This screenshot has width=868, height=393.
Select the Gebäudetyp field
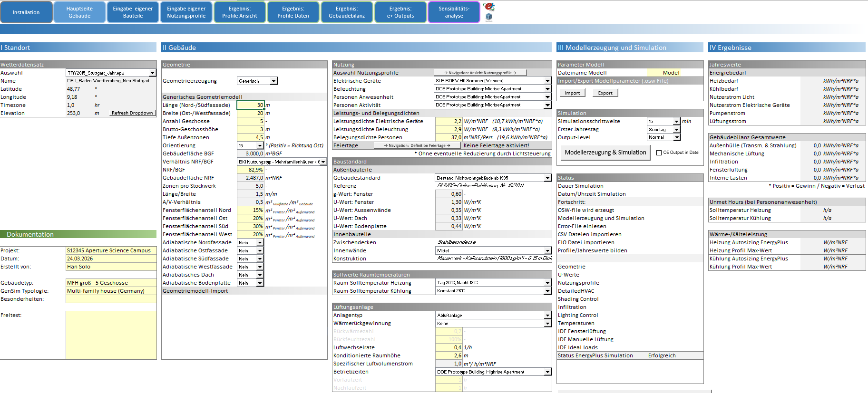pos(111,283)
